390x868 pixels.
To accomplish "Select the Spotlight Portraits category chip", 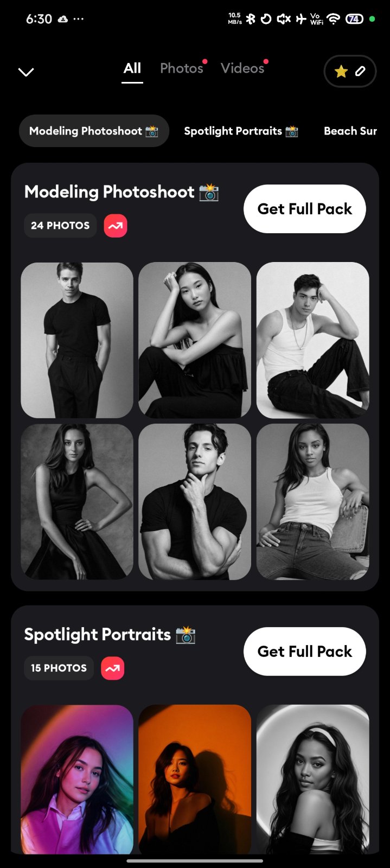I will tap(241, 131).
